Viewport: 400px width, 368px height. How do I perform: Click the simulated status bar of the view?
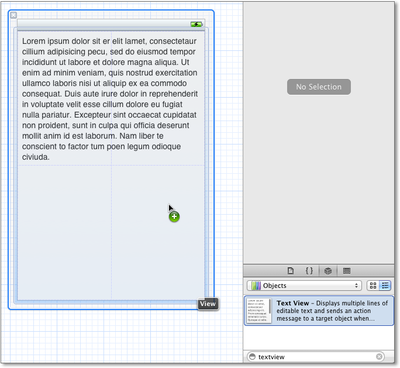111,24
